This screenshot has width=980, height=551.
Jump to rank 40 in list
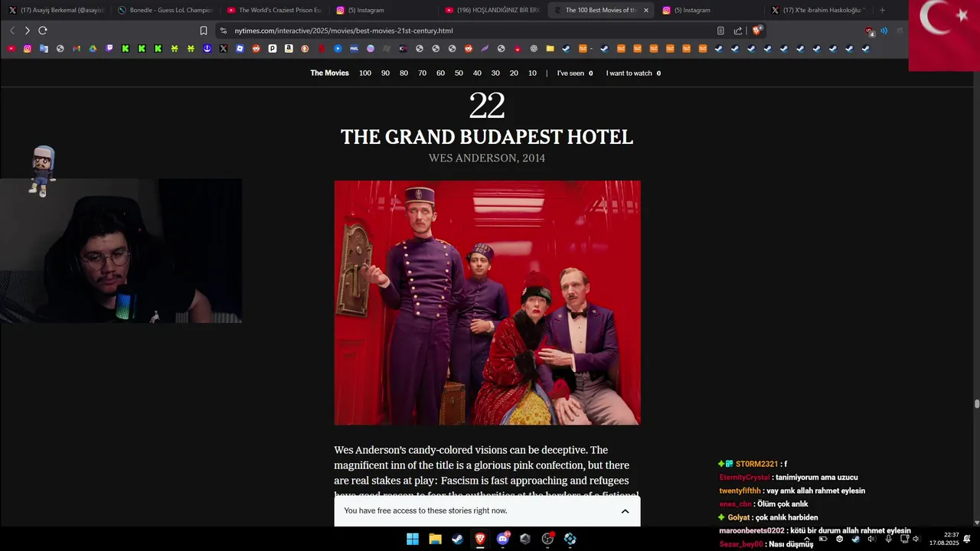tap(477, 73)
